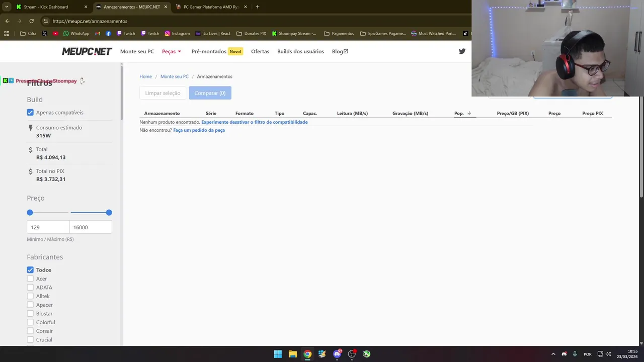Show hidden system tray icons
The height and width of the screenshot is (362, 644).
(553, 354)
